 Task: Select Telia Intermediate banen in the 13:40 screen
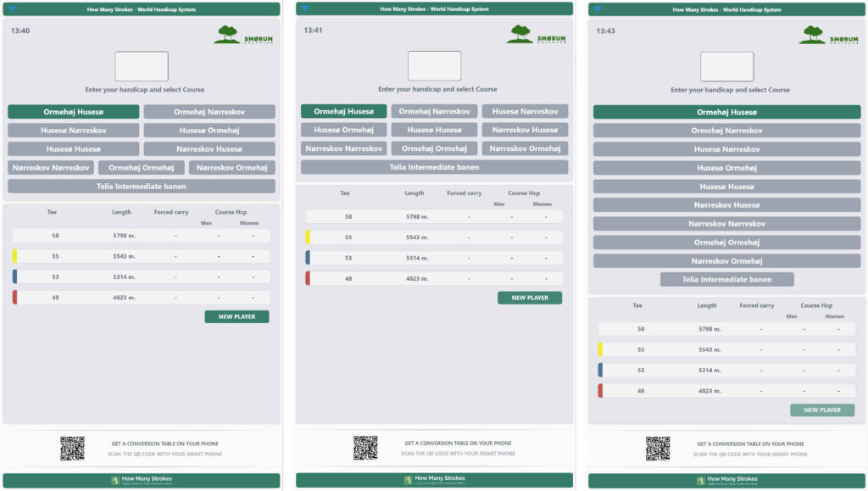click(142, 186)
